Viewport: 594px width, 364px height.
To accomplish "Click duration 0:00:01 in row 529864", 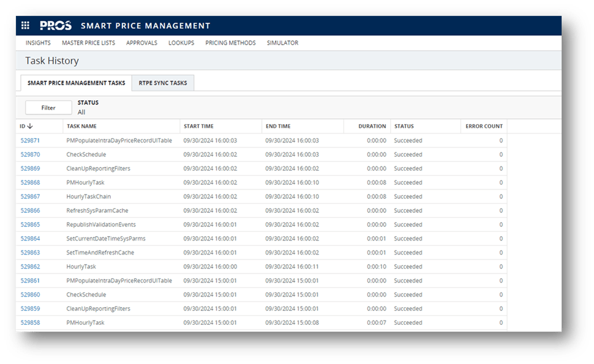I will coord(377,239).
